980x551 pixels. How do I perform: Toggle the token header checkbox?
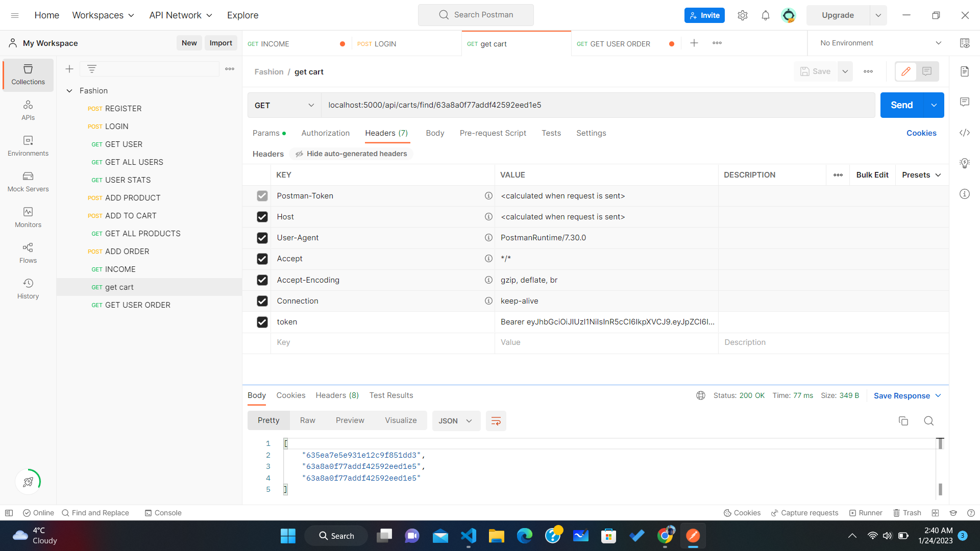(262, 320)
